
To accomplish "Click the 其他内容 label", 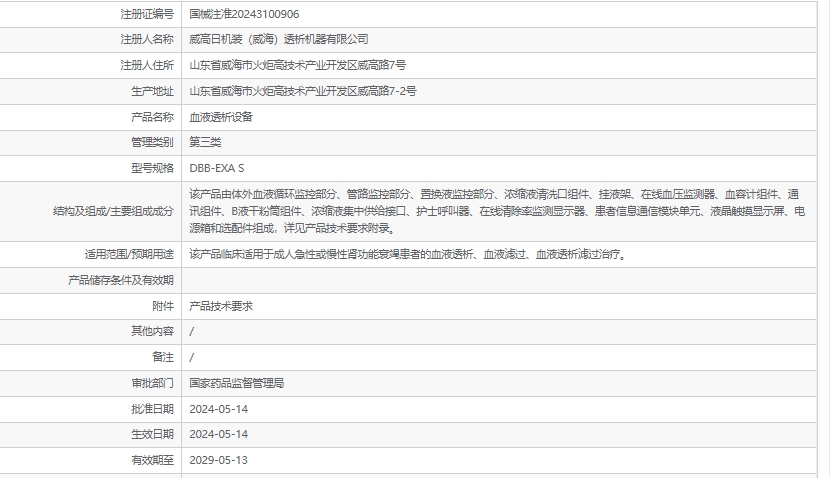I will pos(152,331).
